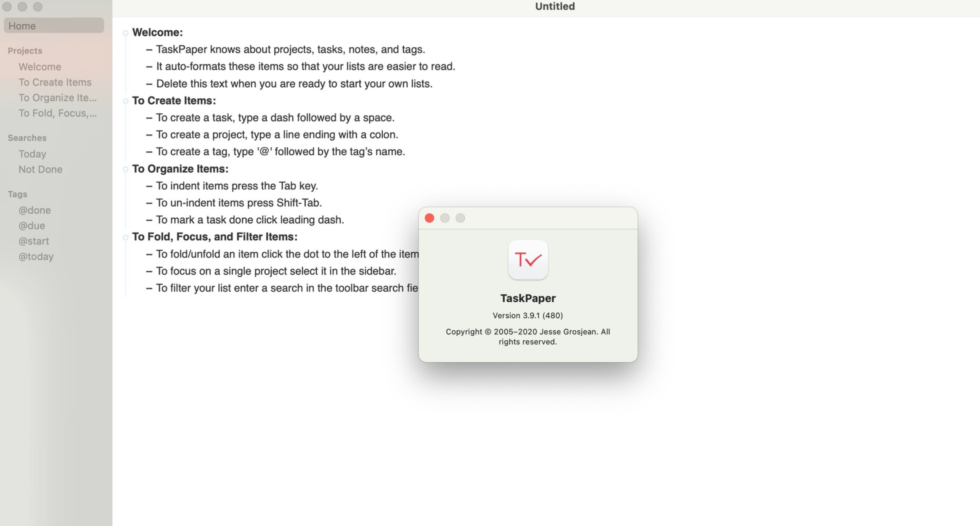This screenshot has height=526, width=980.
Task: Click the 'TaskPaper' name in About window
Action: [x=528, y=298]
